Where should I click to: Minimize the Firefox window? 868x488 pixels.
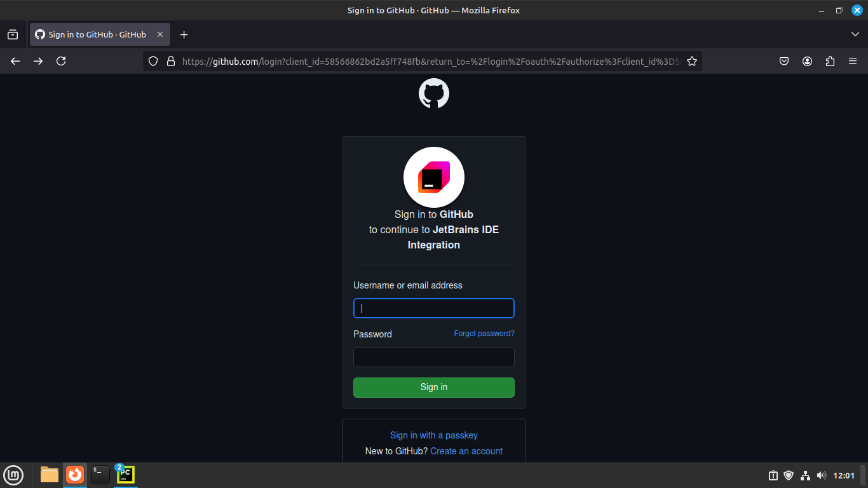click(821, 10)
